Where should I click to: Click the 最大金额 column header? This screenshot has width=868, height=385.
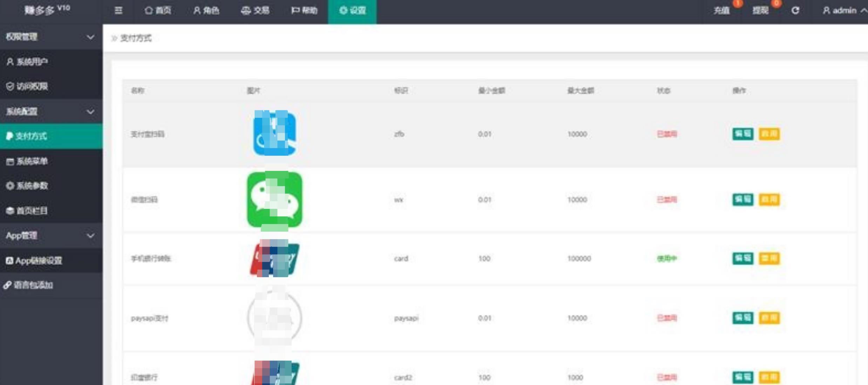(x=581, y=90)
